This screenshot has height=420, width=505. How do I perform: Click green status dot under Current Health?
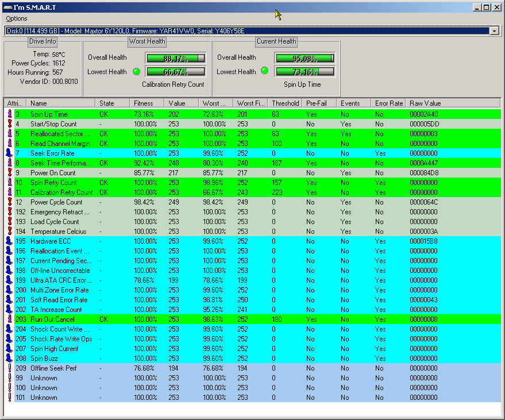click(x=264, y=71)
